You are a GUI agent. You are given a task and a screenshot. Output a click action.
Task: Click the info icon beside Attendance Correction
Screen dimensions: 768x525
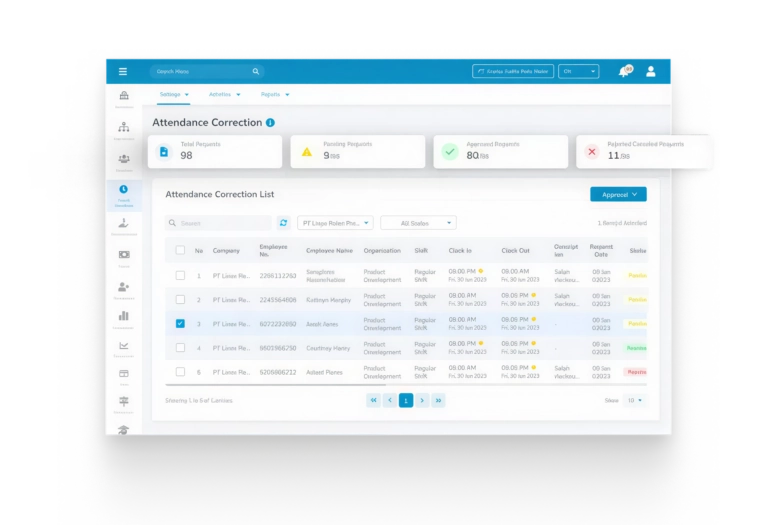pyautogui.click(x=270, y=122)
